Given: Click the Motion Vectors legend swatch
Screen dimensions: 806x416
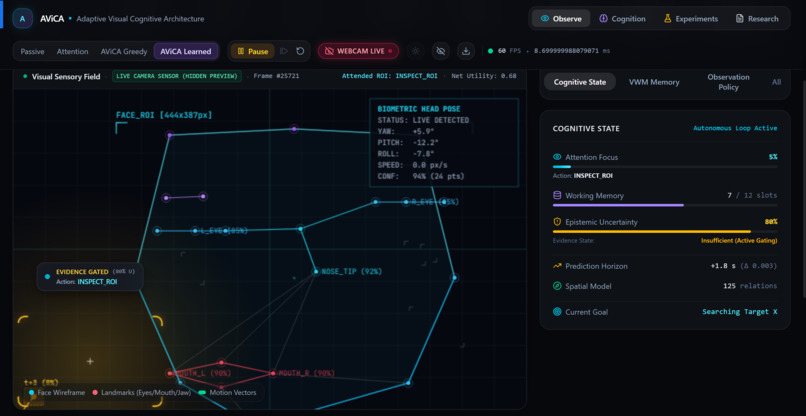Looking at the screenshot, I should [203, 392].
